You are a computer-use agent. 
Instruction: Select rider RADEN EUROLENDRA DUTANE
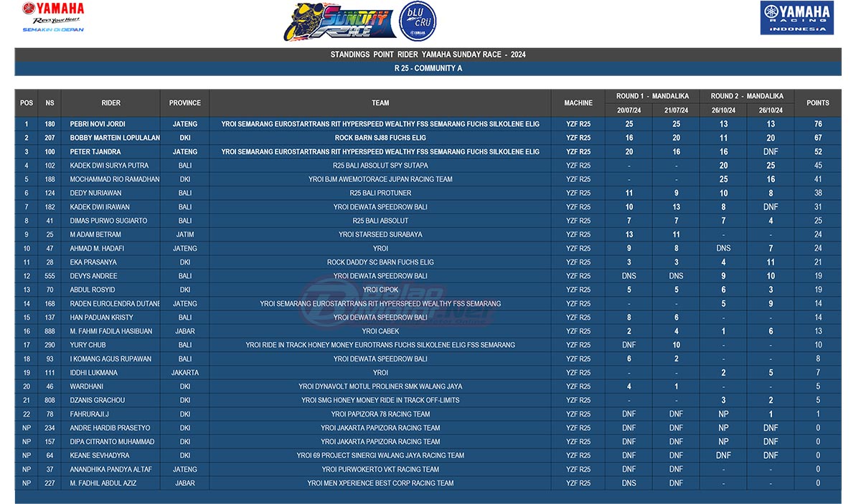click(x=115, y=304)
